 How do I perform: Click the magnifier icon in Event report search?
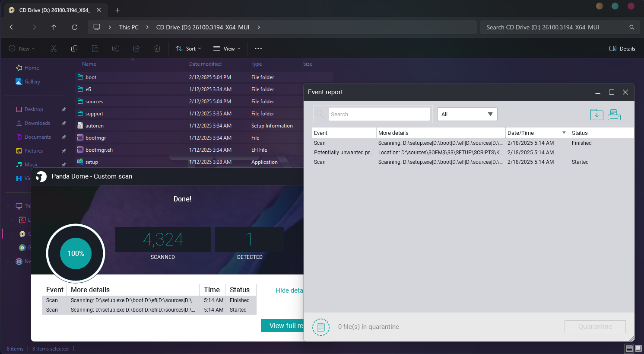pos(320,114)
